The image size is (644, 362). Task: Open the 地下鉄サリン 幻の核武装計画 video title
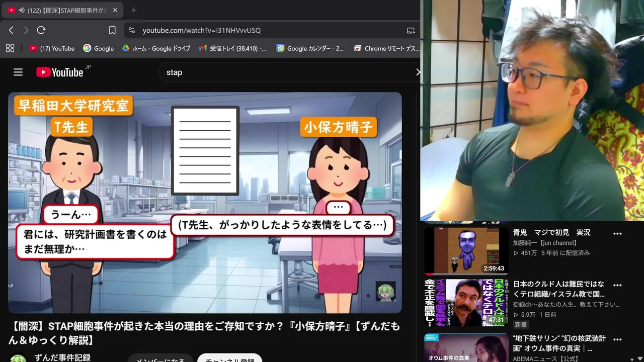(x=559, y=343)
